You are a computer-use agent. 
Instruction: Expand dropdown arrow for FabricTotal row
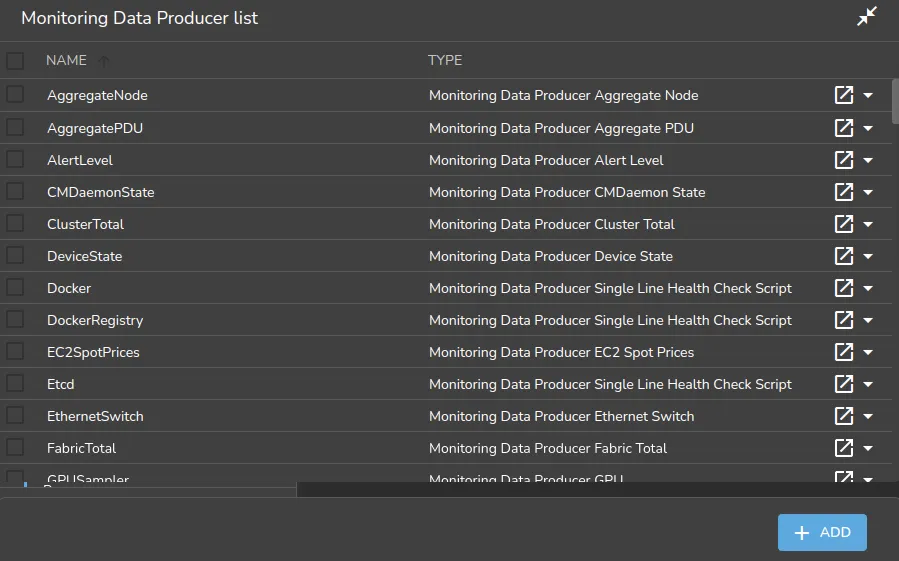click(868, 449)
